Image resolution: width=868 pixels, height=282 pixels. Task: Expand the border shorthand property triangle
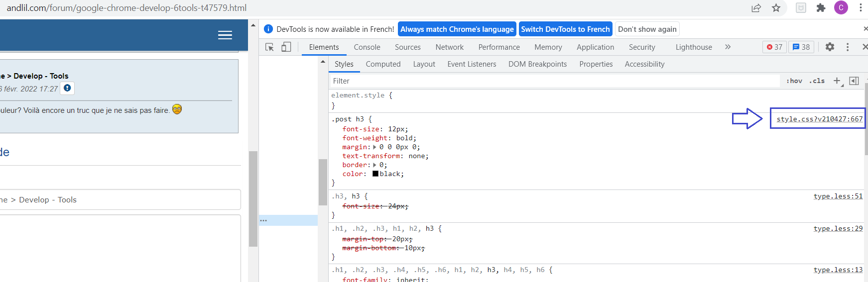374,165
